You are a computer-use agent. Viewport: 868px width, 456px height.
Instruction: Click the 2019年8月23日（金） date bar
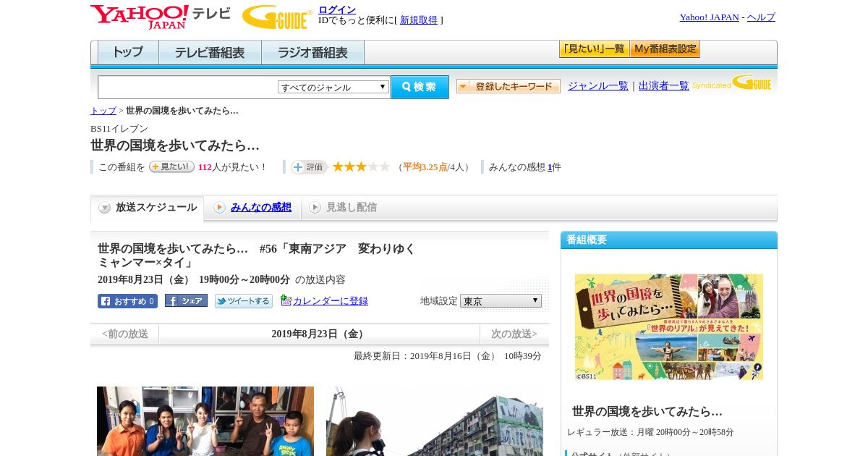pos(320,334)
